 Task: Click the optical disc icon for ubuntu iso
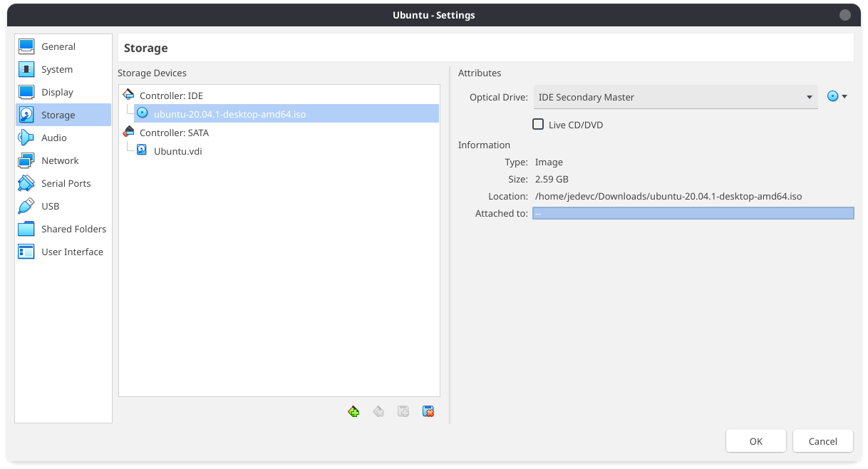(x=143, y=113)
